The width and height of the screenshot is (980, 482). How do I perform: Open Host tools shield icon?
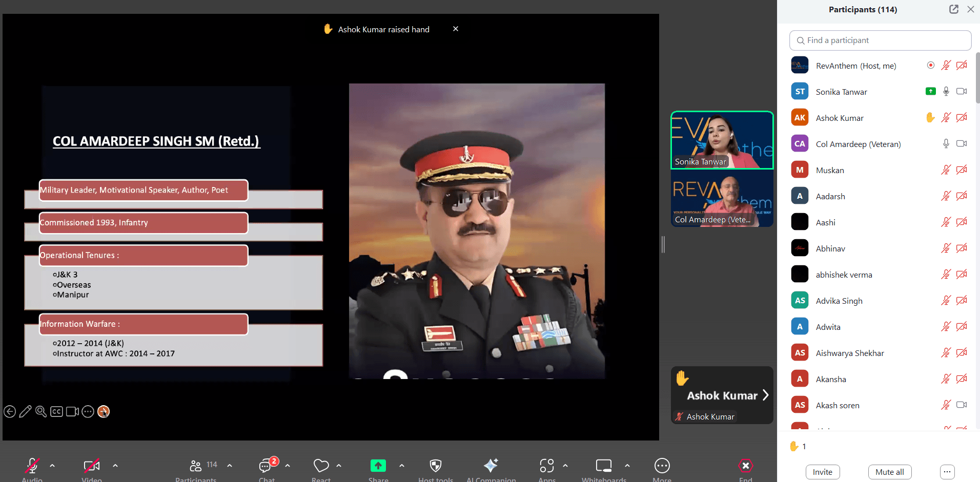click(435, 466)
